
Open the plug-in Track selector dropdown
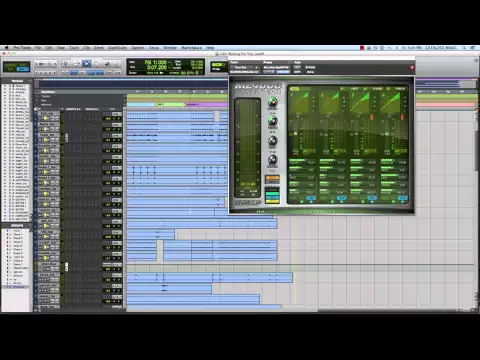click(244, 67)
